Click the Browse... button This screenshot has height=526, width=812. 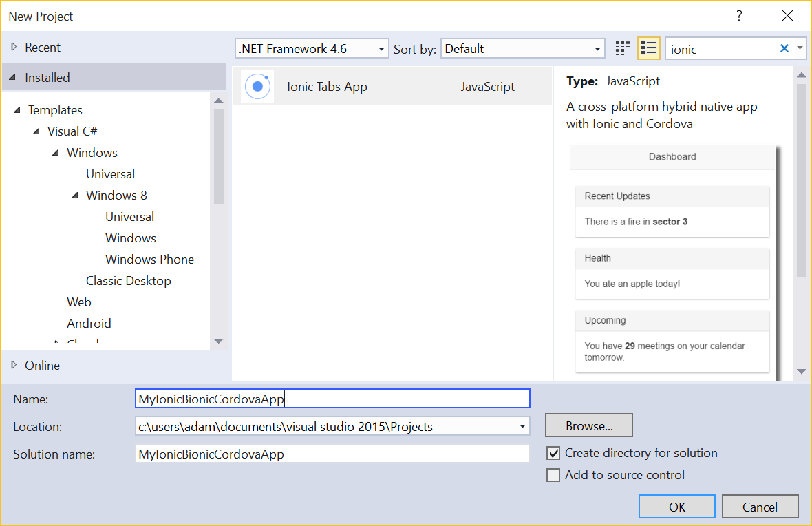click(589, 425)
